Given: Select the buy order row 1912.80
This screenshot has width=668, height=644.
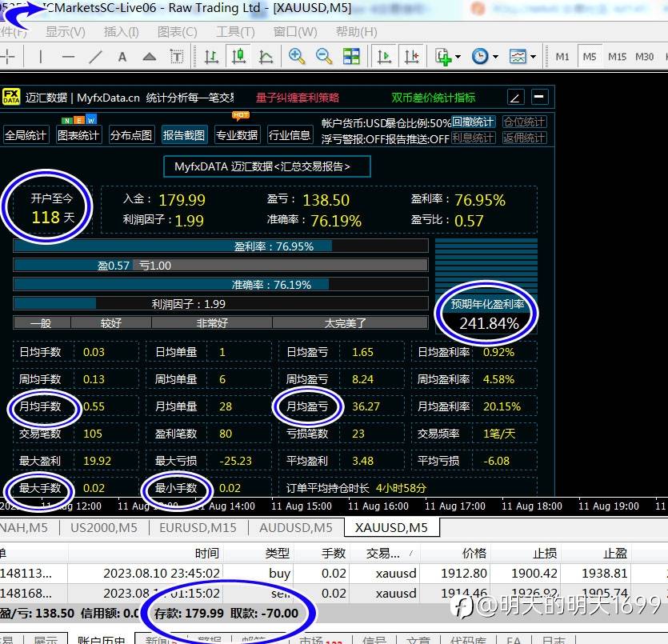Looking at the screenshot, I should point(334,574).
